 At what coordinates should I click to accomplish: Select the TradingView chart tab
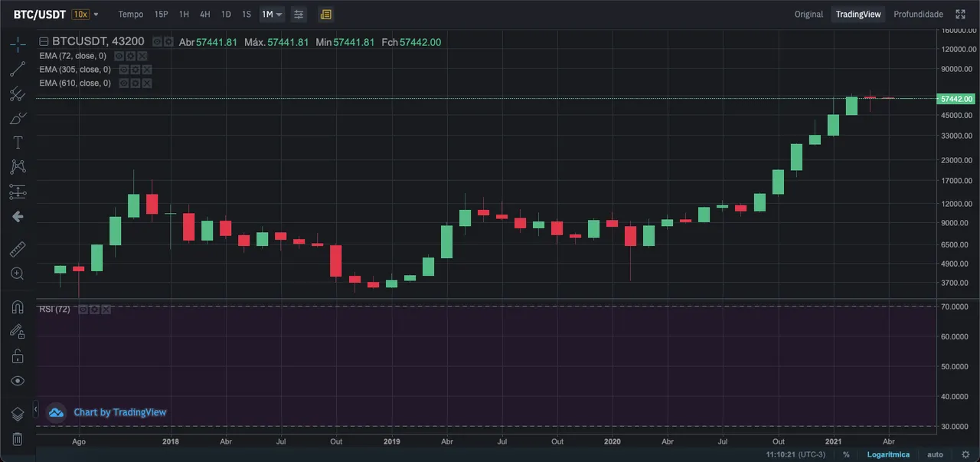[x=858, y=15]
